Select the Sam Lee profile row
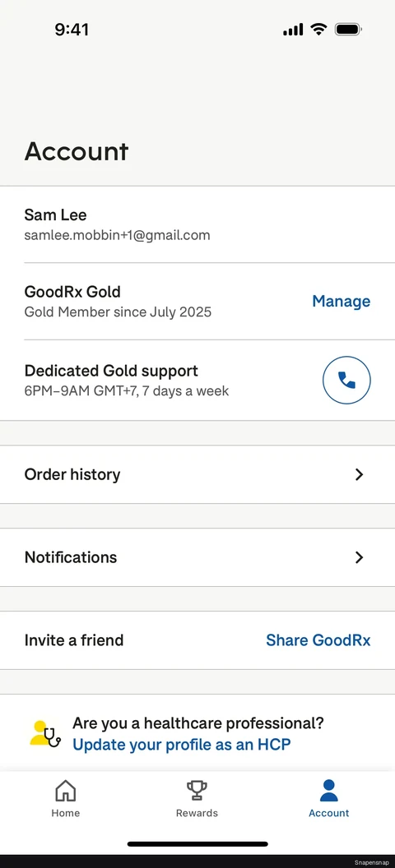The image size is (395, 868). [x=197, y=224]
